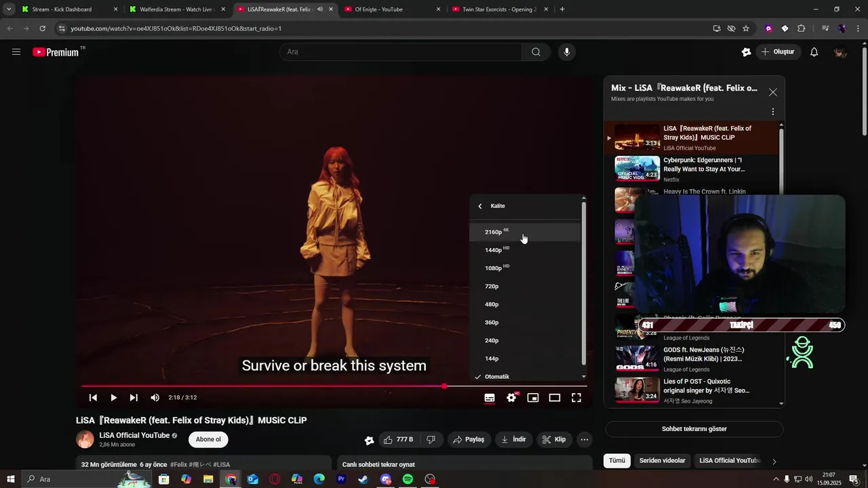Play the paused video

[x=113, y=398]
